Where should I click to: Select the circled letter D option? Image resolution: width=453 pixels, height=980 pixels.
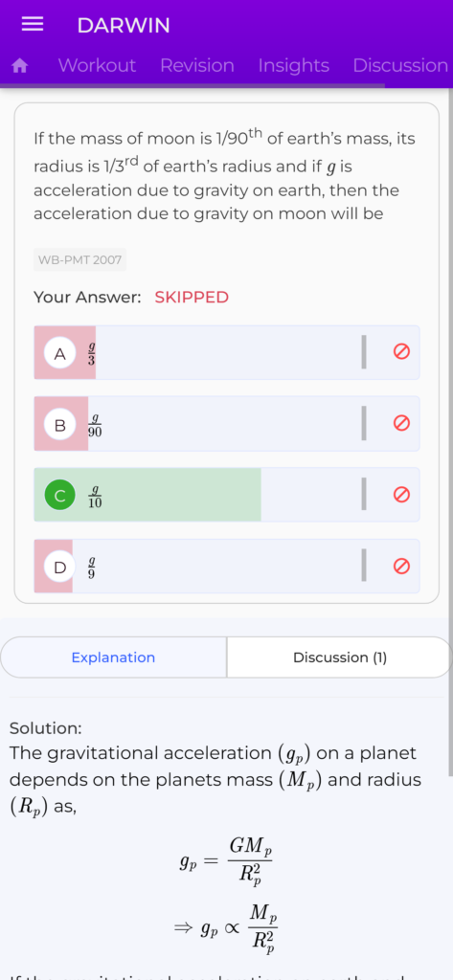point(60,567)
